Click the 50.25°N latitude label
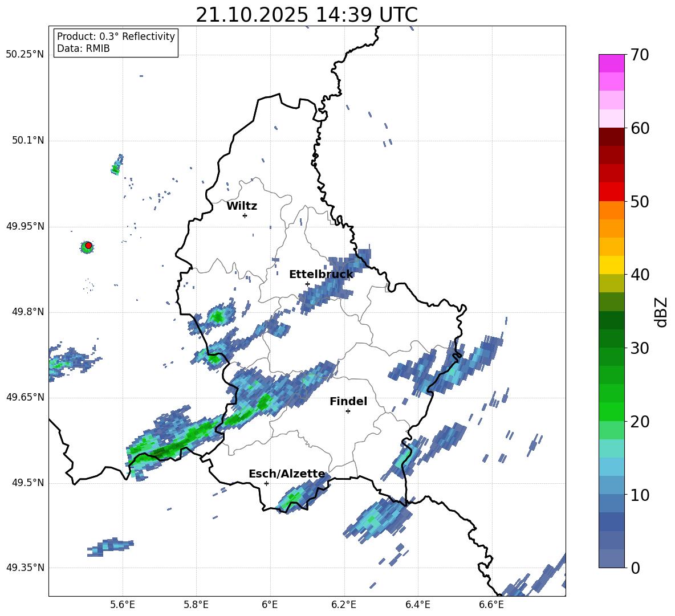The width and height of the screenshot is (675, 616). 25,55
